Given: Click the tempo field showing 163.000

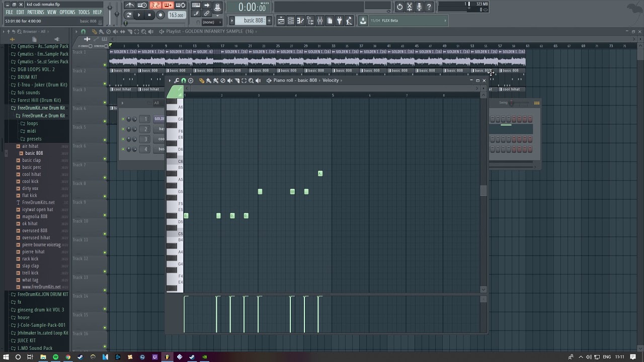Looking at the screenshot, I should click(x=177, y=15).
